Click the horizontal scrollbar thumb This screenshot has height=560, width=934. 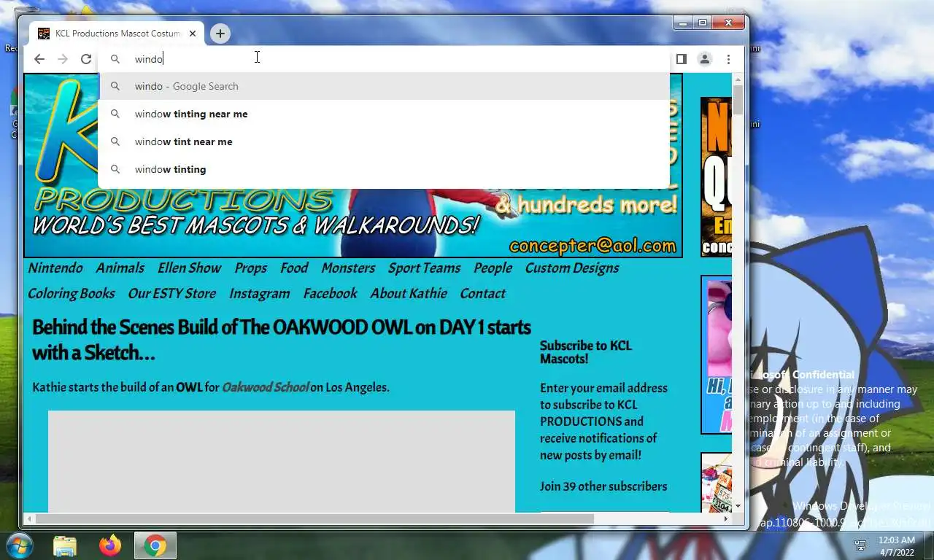click(x=315, y=518)
